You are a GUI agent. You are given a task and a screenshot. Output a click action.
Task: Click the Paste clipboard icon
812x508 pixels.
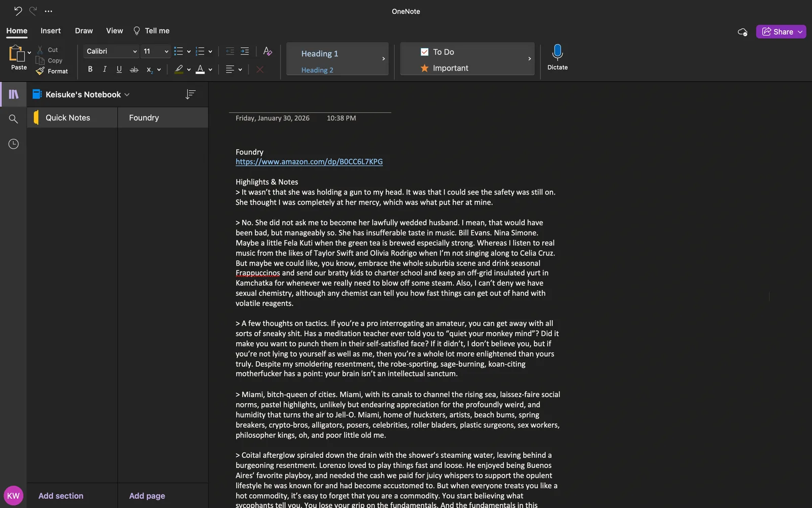point(16,53)
